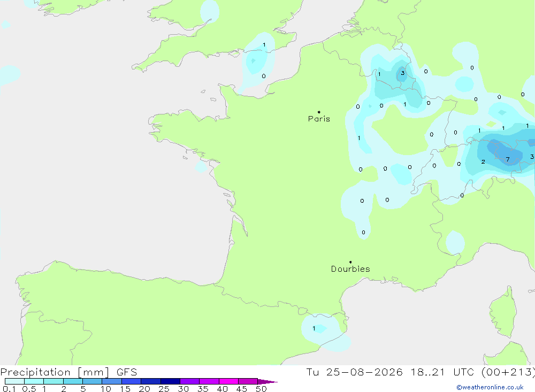Click the legend value label 50
This screenshot has width=535, height=392.
point(261,389)
